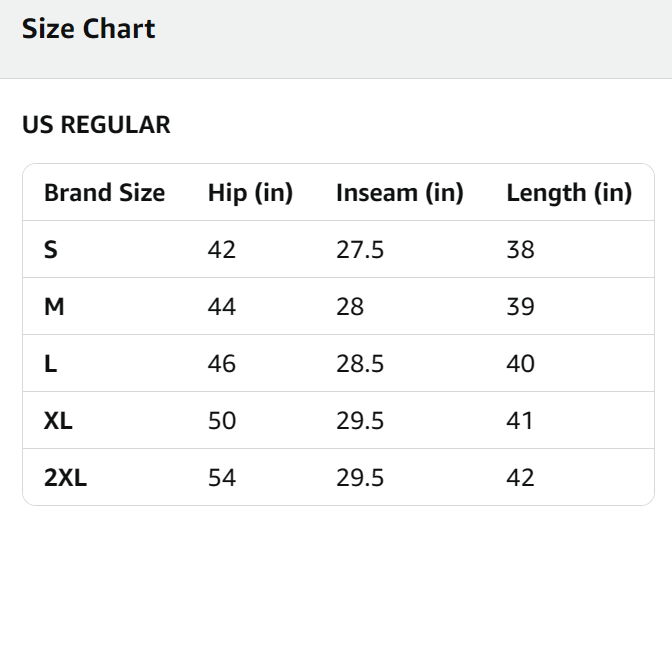Click inseam value 27.5
672x672 pixels.
tap(360, 250)
